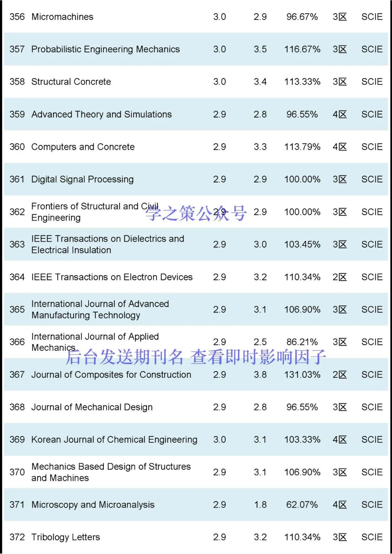Click Microscopy and Microanalysis journal name

(x=93, y=505)
